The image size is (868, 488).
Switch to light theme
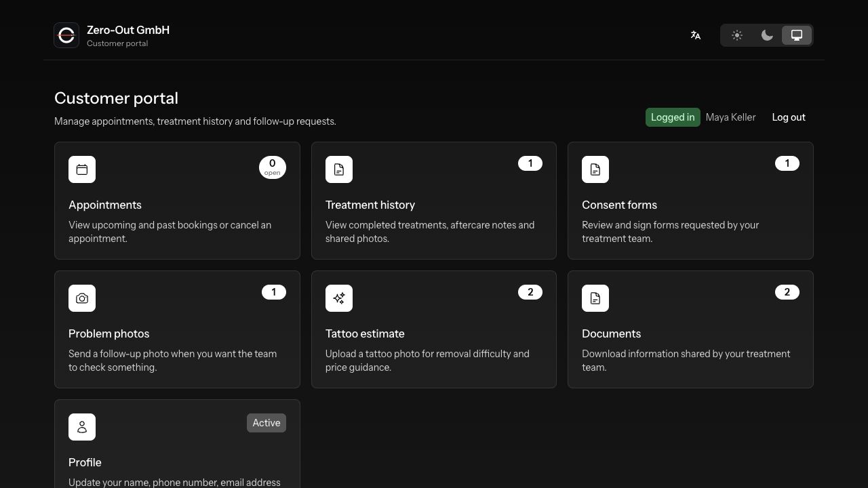tap(737, 35)
